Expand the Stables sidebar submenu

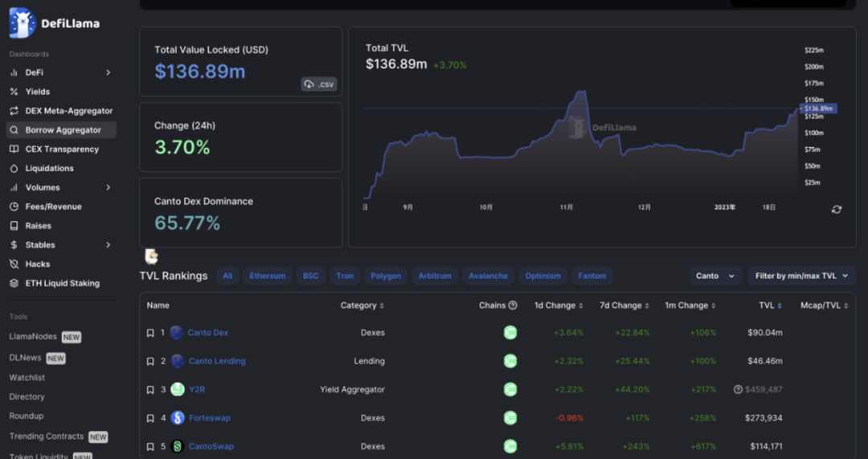click(108, 244)
